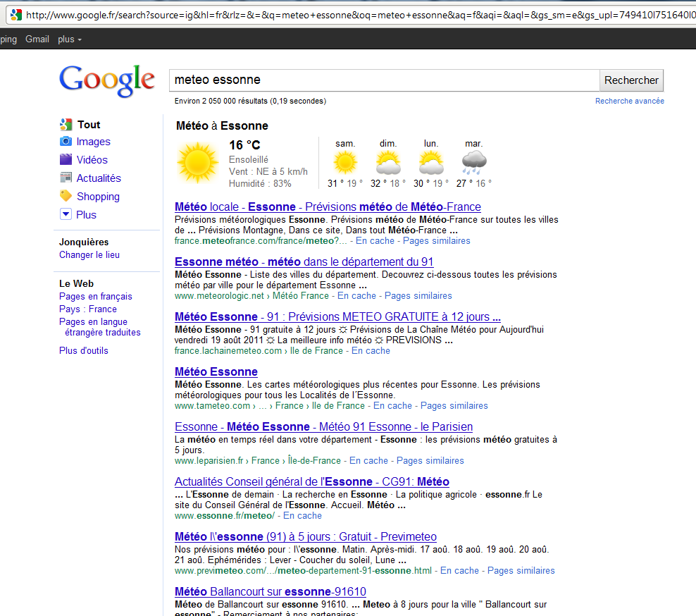
Task: Open Météo Ballancourt sur essonne-91610 result
Action: click(271, 591)
